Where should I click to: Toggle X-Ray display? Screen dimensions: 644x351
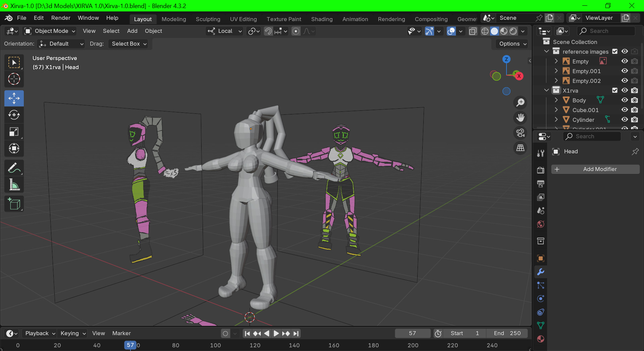point(473,31)
